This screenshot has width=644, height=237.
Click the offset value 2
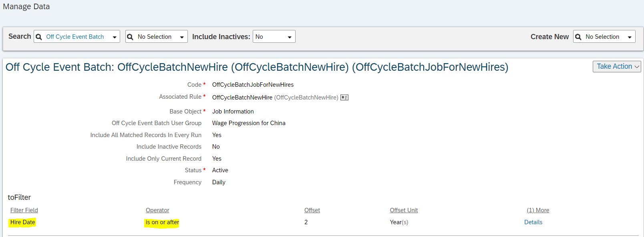tap(306, 222)
